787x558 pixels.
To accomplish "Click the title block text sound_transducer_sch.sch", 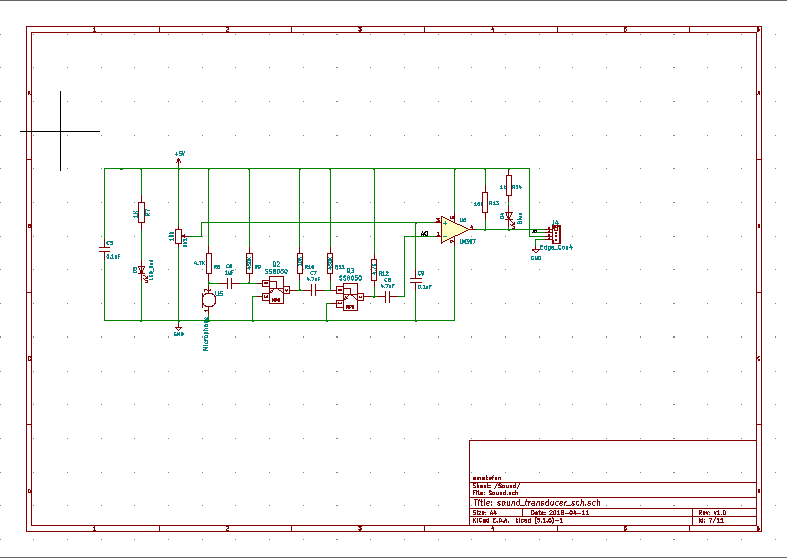I will [549, 503].
